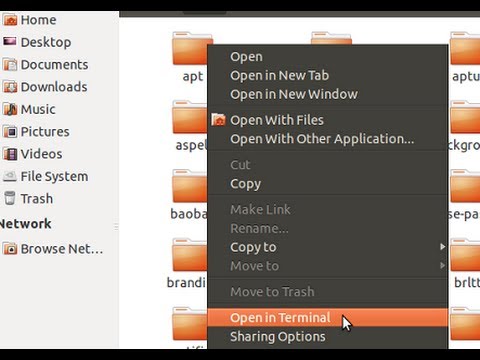The image size is (480, 360).
Task: Select the brltty folder icon at right
Action: point(465,255)
